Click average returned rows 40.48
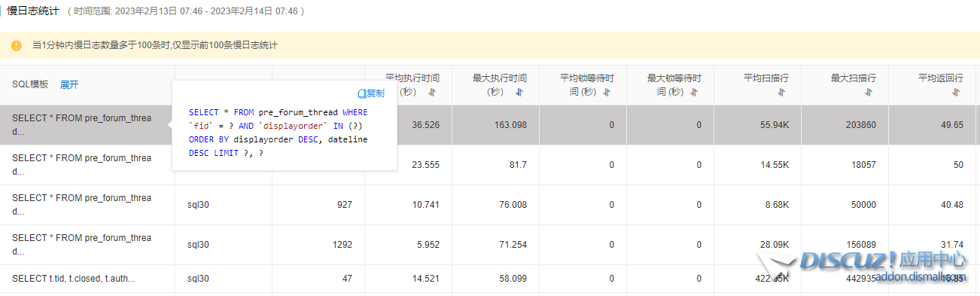Viewport: 980px width, 296px height. 952,205
